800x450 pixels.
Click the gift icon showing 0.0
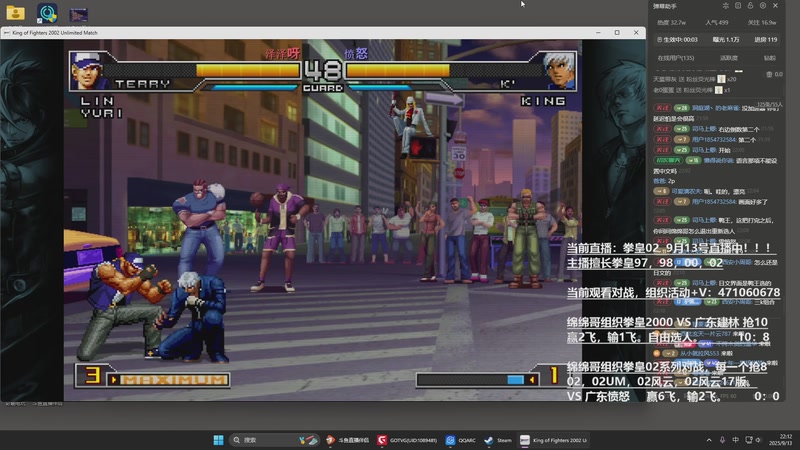769,74
